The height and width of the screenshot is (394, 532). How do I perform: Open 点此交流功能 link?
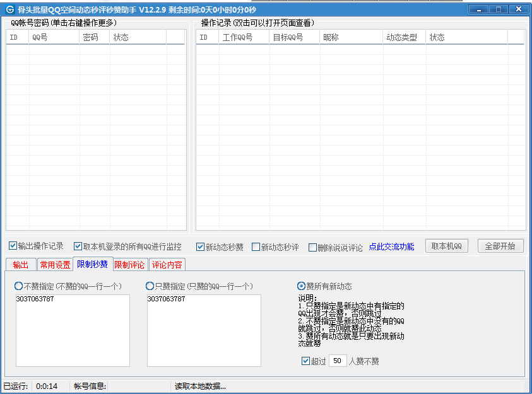point(391,247)
